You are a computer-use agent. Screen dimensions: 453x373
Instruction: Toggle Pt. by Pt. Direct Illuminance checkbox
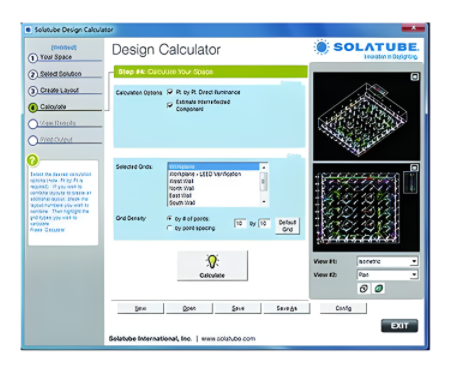coord(170,92)
